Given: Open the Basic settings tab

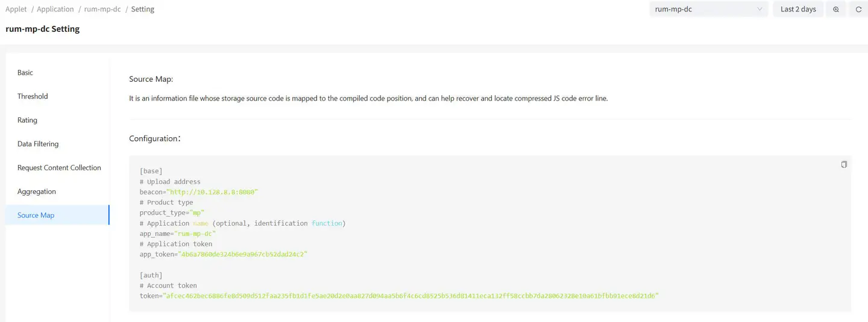Looking at the screenshot, I should [x=25, y=73].
